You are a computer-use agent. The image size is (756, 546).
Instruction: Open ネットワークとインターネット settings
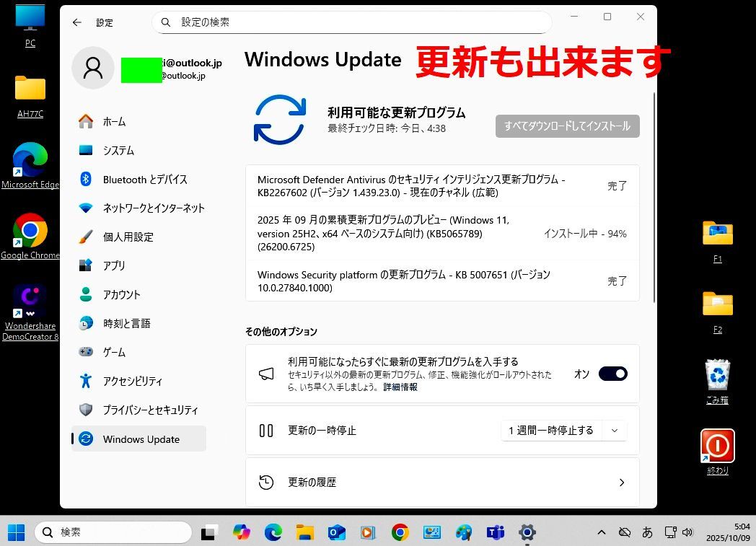139,208
